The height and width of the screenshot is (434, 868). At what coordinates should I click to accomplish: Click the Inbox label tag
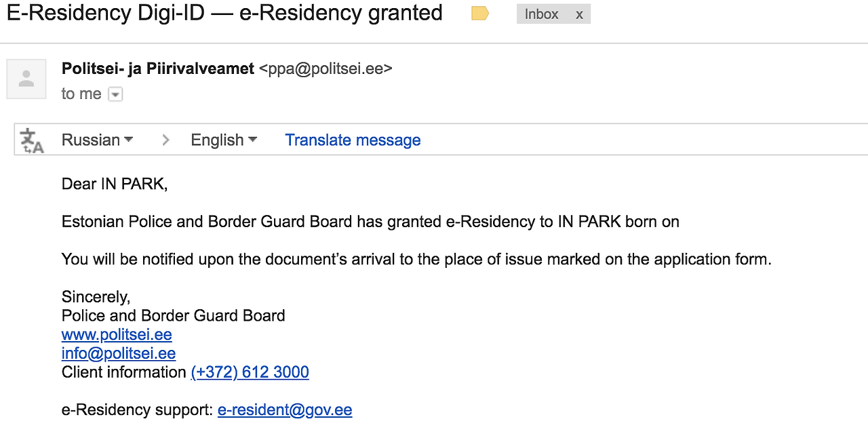point(541,14)
